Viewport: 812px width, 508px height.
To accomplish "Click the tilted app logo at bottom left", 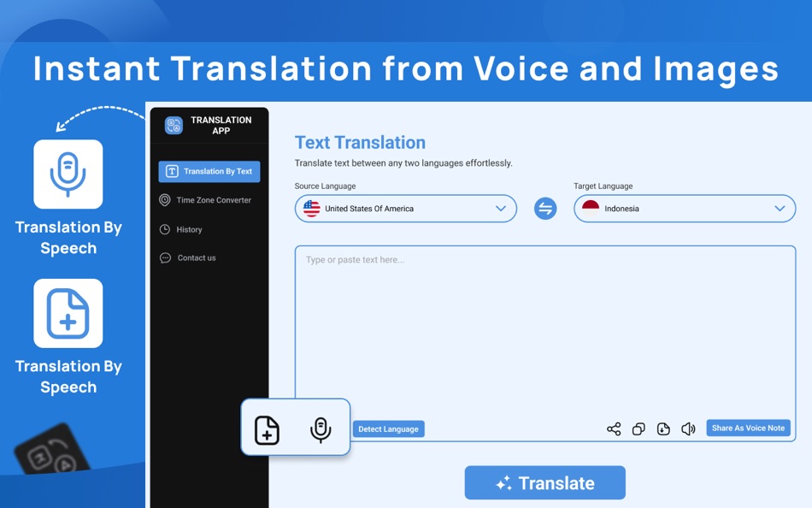I will pyautogui.click(x=52, y=450).
